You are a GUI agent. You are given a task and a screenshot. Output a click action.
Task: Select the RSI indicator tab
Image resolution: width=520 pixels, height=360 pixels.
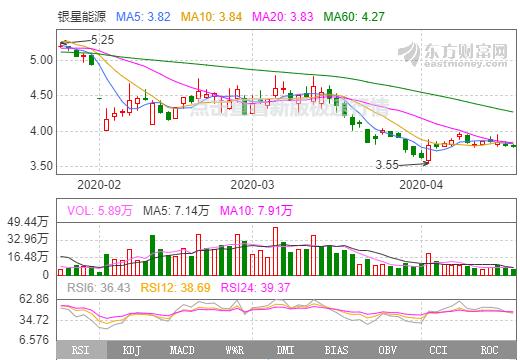pos(82,350)
